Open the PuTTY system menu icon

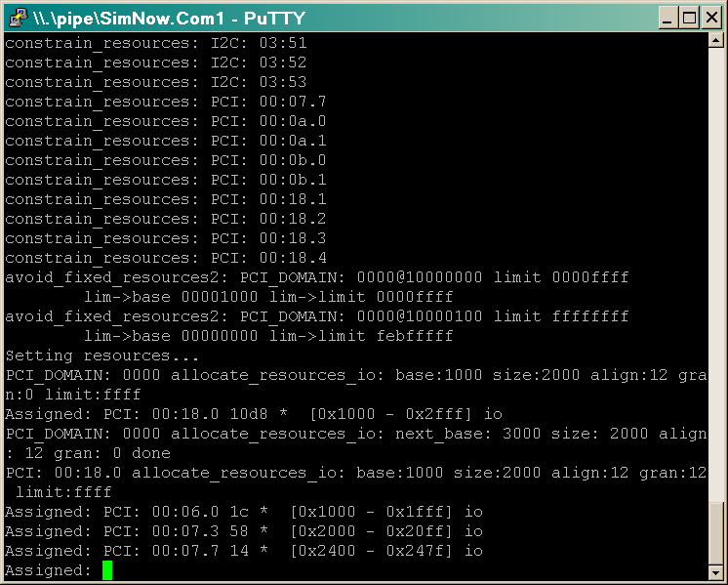(16, 17)
